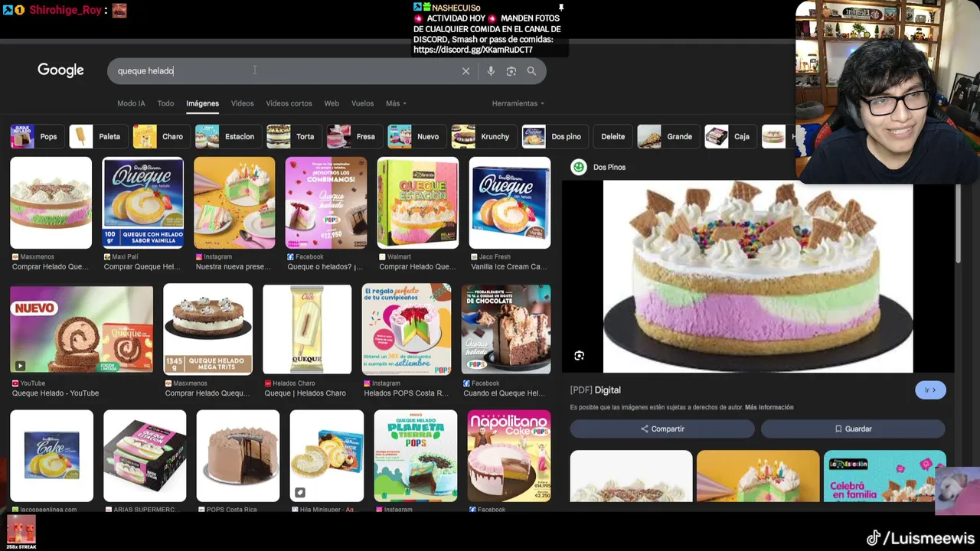This screenshot has height=551, width=980.
Task: Click the Guardar button
Action: click(853, 429)
